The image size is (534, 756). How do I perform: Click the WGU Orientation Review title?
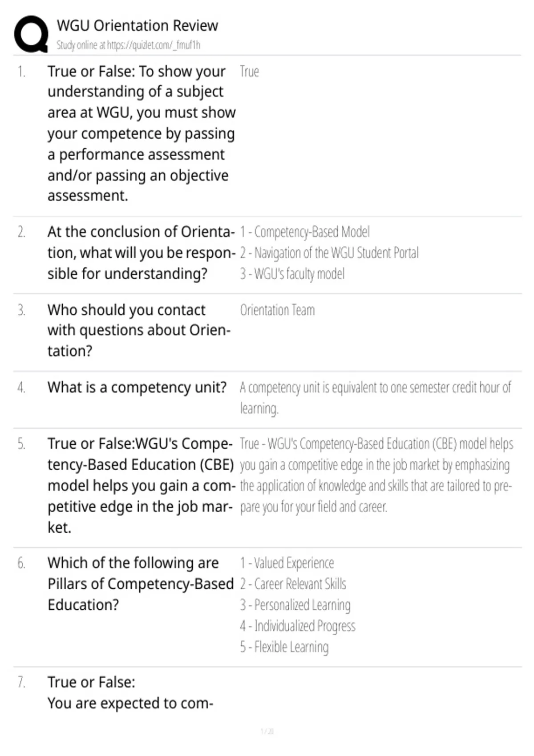pyautogui.click(x=137, y=25)
